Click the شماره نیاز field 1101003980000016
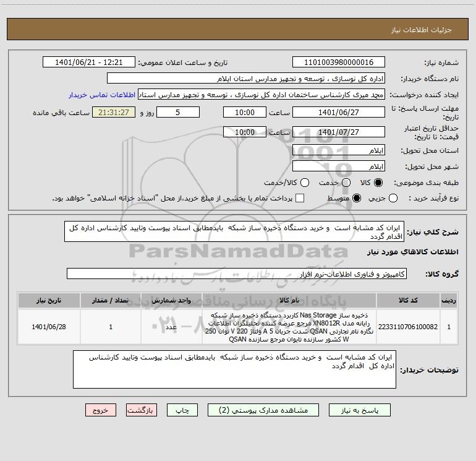 tap(339, 62)
